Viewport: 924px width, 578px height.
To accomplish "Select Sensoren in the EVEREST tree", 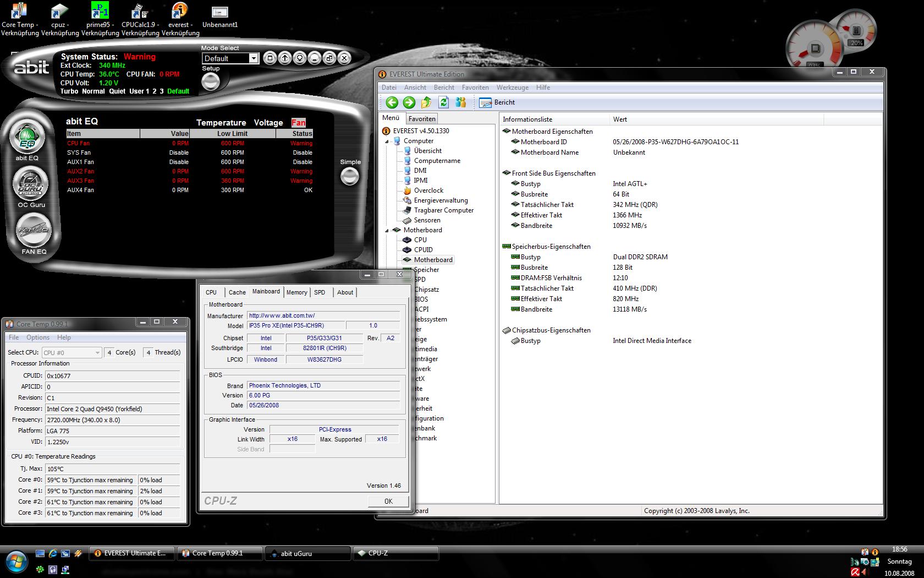I will (x=427, y=220).
